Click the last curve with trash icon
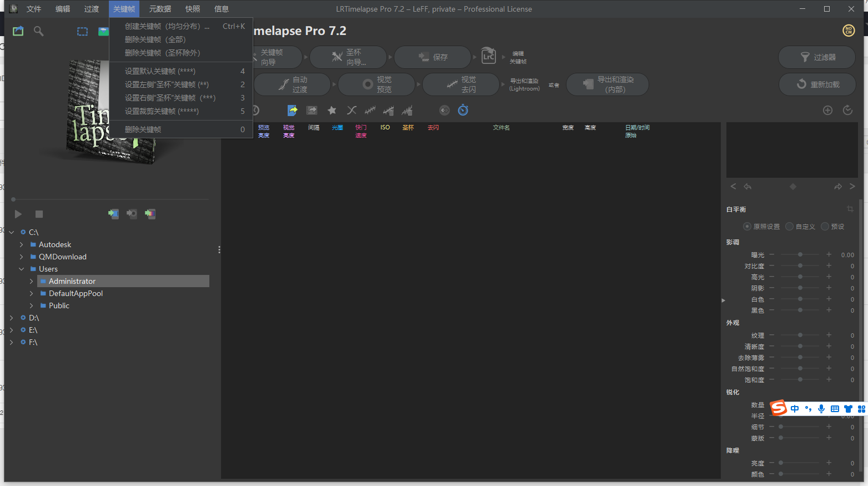Image resolution: width=868 pixels, height=486 pixels. pos(408,111)
